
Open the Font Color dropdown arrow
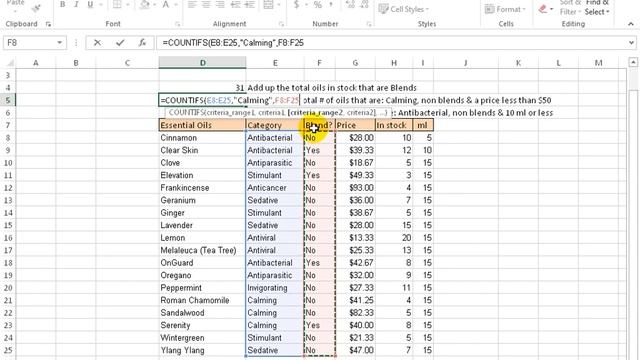click(176, 4)
